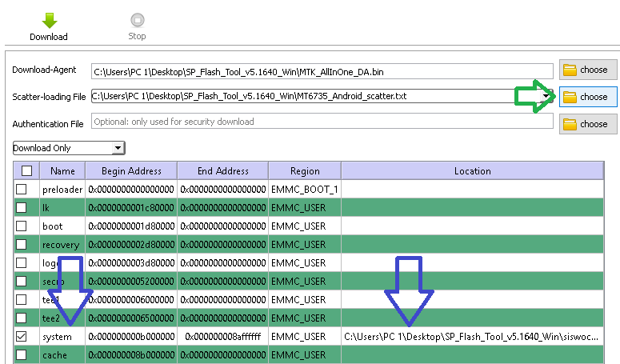Tick the boot partition checkbox
620x364 pixels.
pos(22,226)
